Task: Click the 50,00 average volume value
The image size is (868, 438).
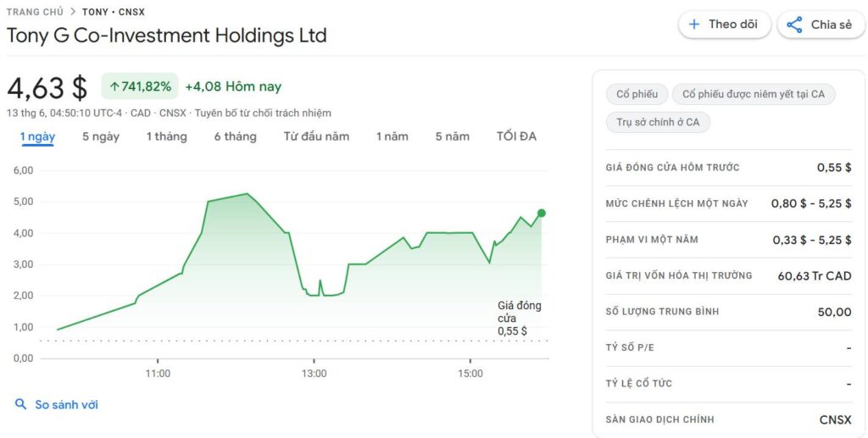Action: coord(835,312)
